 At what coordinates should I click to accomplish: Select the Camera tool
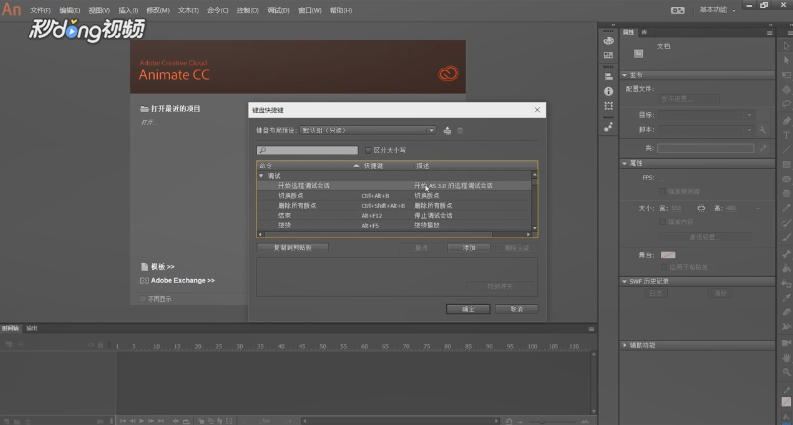(786, 343)
